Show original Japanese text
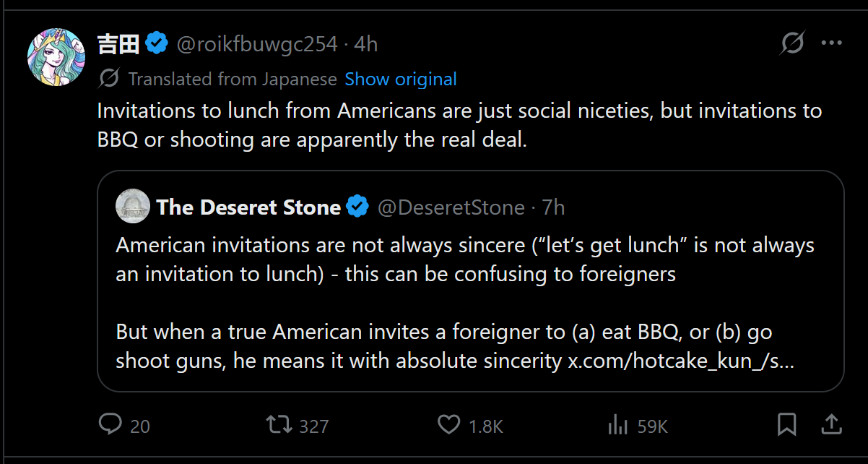Viewport: 868px width, 464px height. (401, 79)
